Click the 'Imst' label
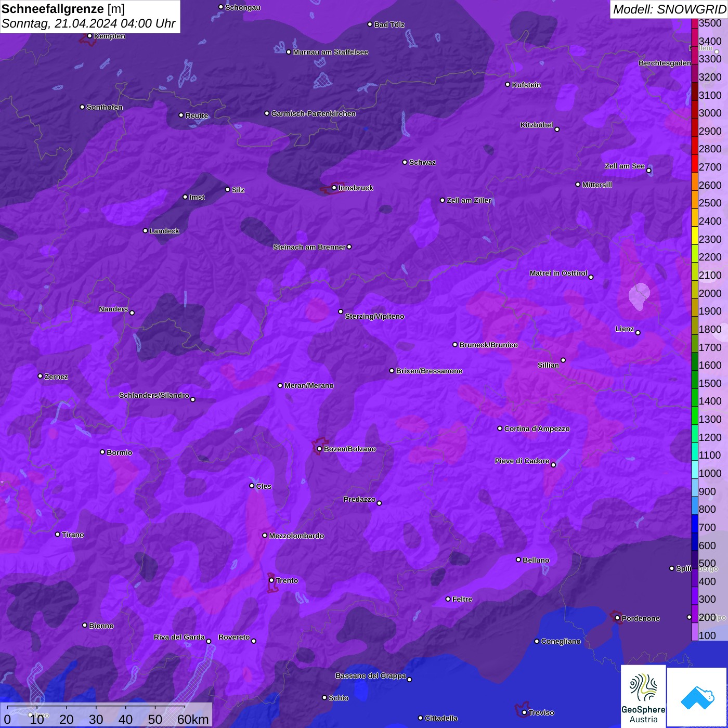This screenshot has height=728, width=728. [x=197, y=197]
